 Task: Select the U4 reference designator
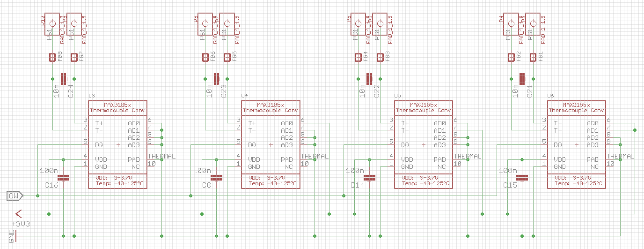pos(245,96)
